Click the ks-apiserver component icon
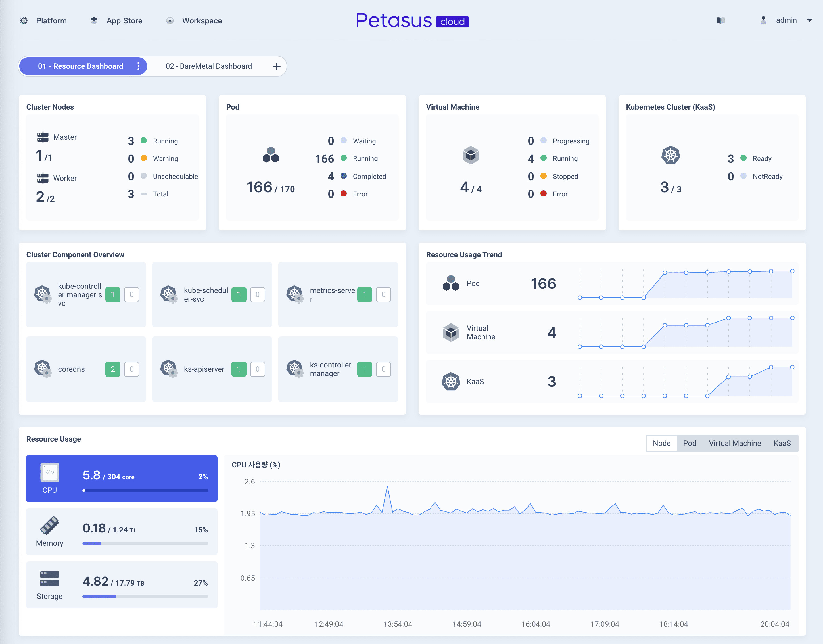The width and height of the screenshot is (823, 644). (x=169, y=369)
